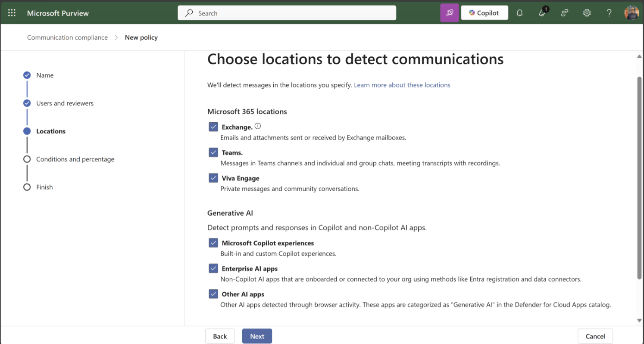Click the vertical scrollbar thumb

pos(639,177)
